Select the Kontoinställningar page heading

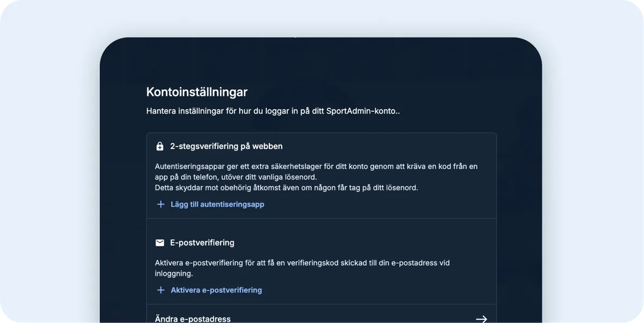pos(197,92)
